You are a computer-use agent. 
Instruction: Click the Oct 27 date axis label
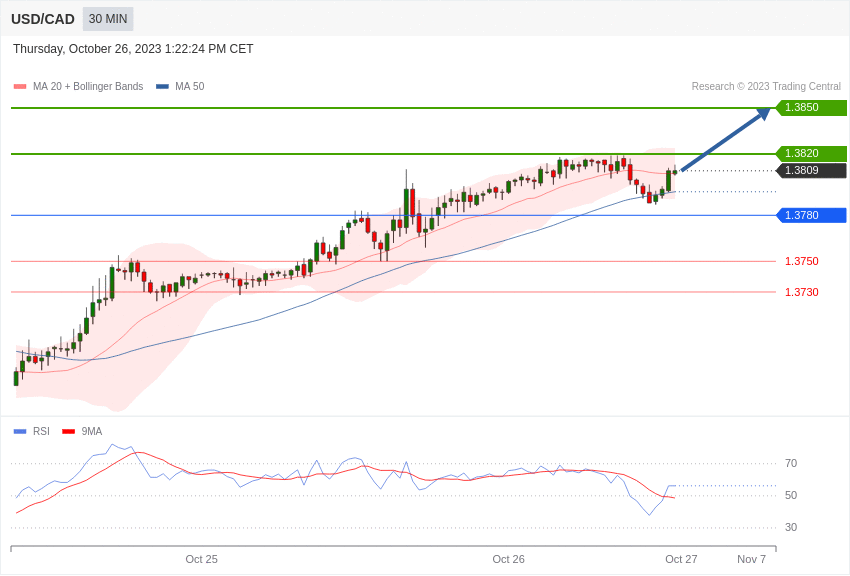click(x=681, y=559)
